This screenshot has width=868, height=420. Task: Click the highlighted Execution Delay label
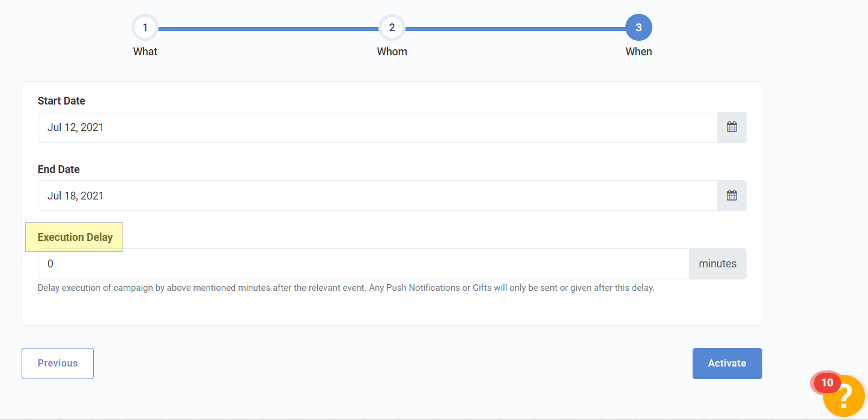75,237
